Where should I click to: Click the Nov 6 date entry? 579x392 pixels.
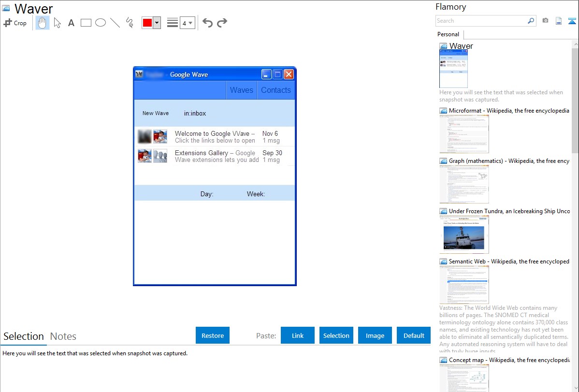click(270, 133)
